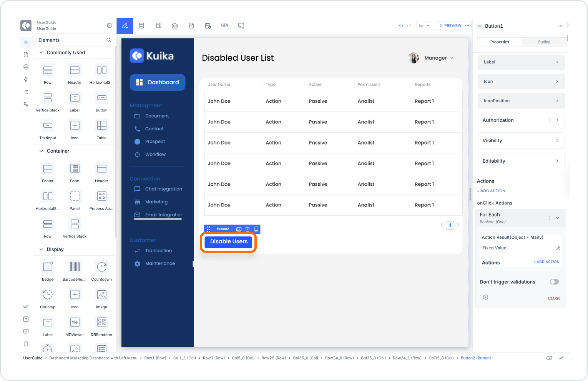Open the workflow diagram icon in toolbar

(158, 26)
